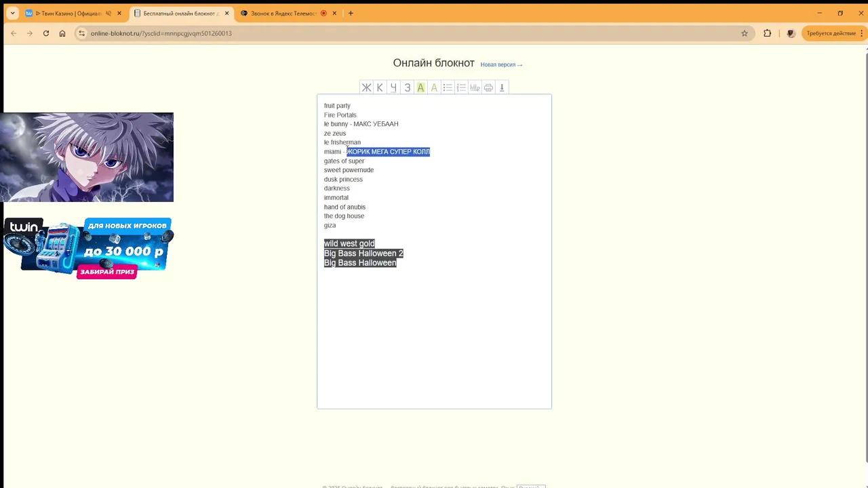868x488 pixels.
Task: Unmute the Твин Казино tab audio icon
Action: point(108,13)
